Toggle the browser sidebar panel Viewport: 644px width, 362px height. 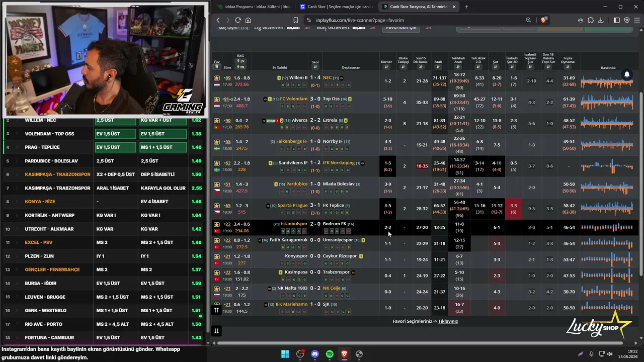[x=617, y=20]
